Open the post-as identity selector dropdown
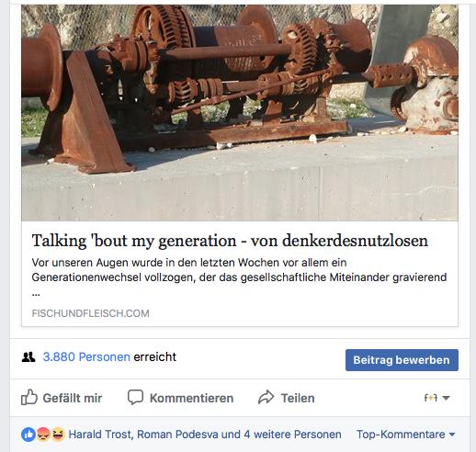Screen dimensions: 476x452 (437, 398)
